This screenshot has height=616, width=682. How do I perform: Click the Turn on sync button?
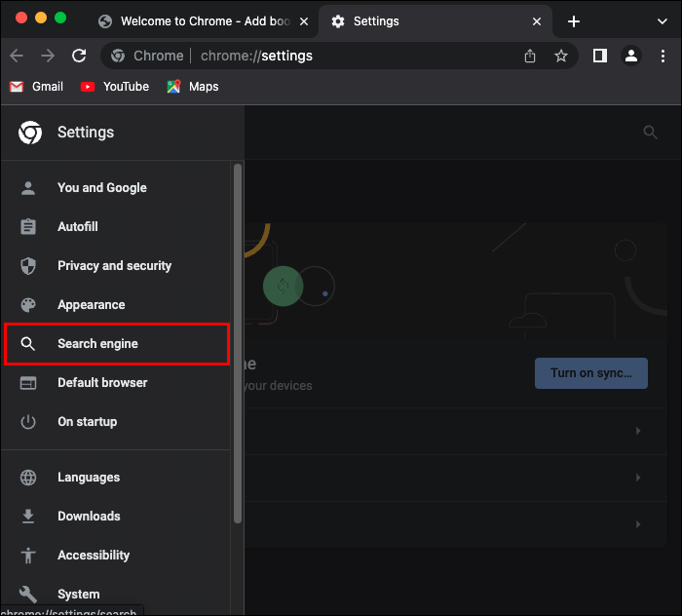click(x=590, y=372)
